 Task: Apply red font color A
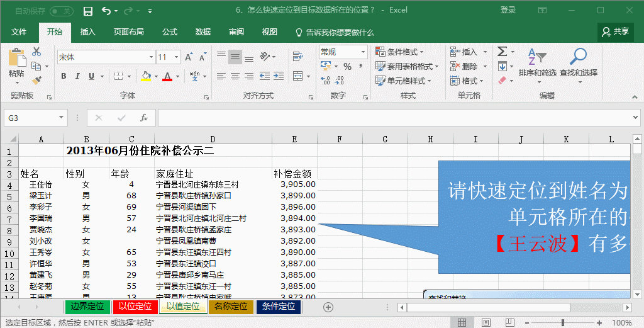[167, 76]
